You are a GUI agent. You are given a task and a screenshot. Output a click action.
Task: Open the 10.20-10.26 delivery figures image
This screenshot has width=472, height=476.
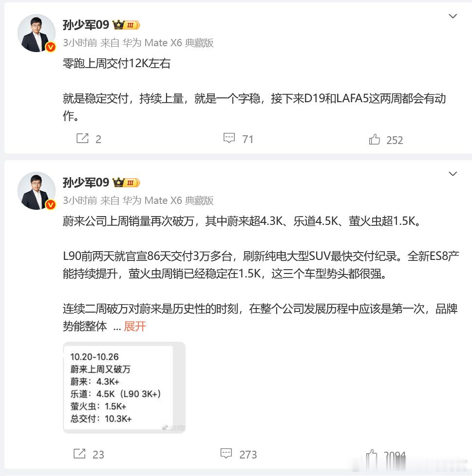[124, 387]
